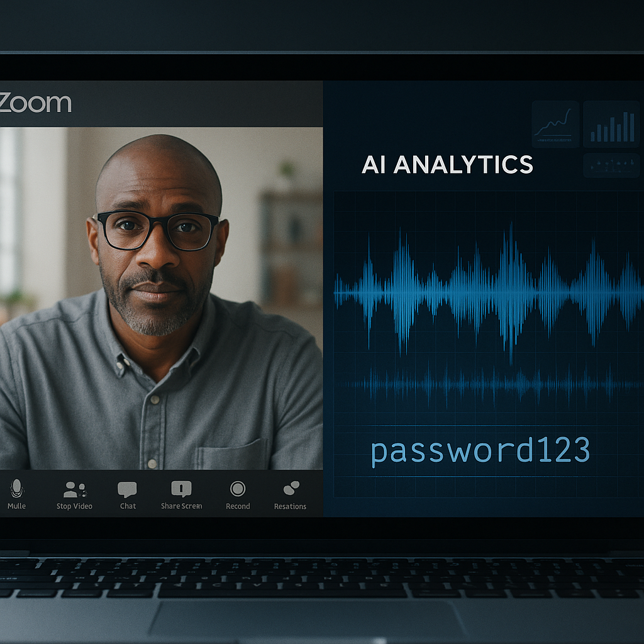Open the Chat speech bubble icon
644x644 pixels.
point(127,489)
